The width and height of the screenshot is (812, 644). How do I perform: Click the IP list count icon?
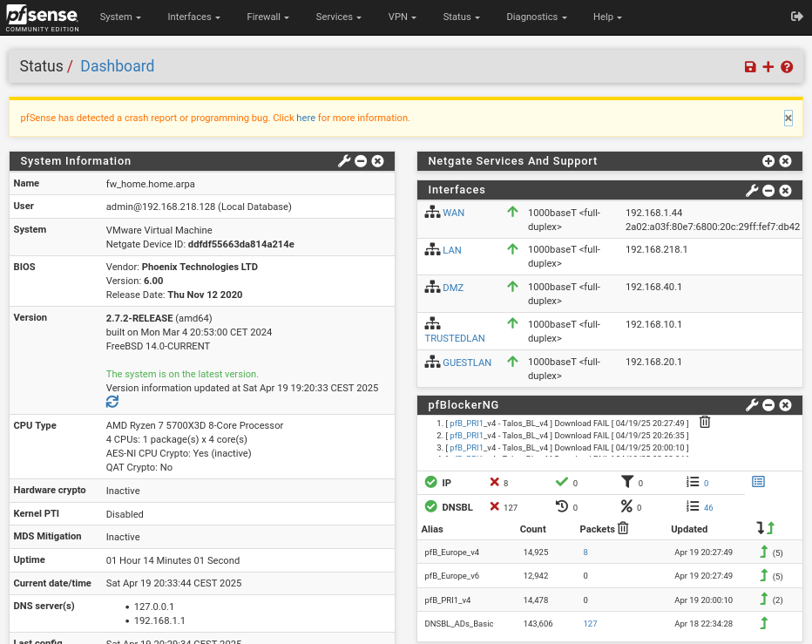693,482
